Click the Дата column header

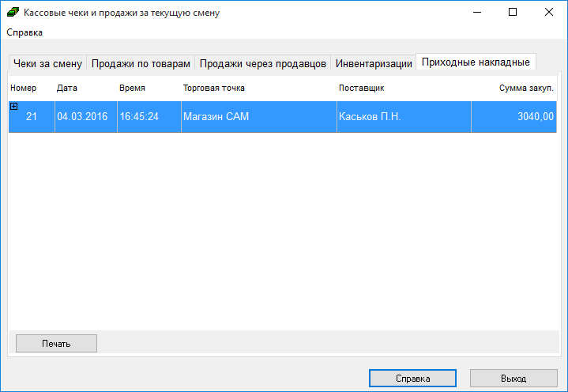tap(67, 88)
